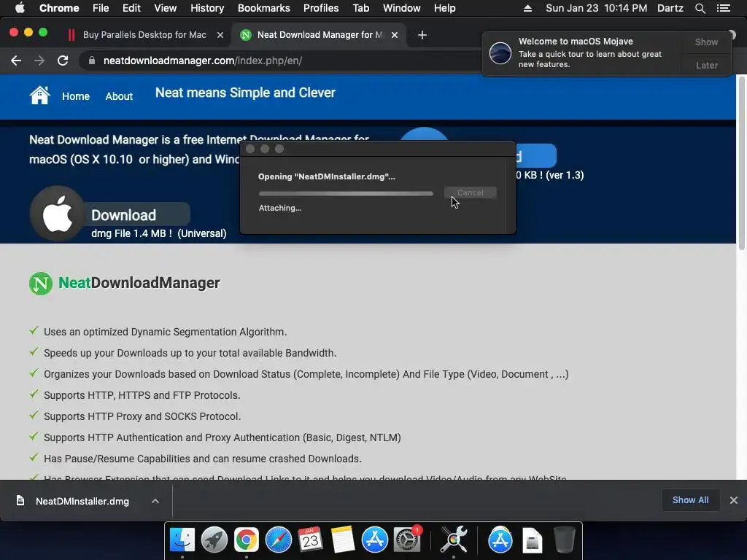The width and height of the screenshot is (747, 560).
Task: Open Notes from the Dock
Action: click(x=343, y=540)
